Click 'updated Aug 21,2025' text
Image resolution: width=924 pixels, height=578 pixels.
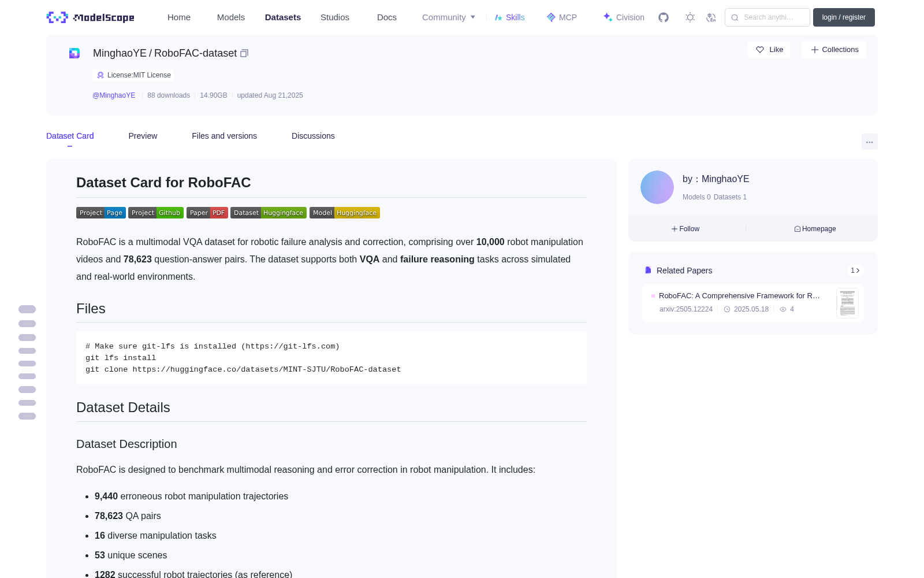[270, 95]
